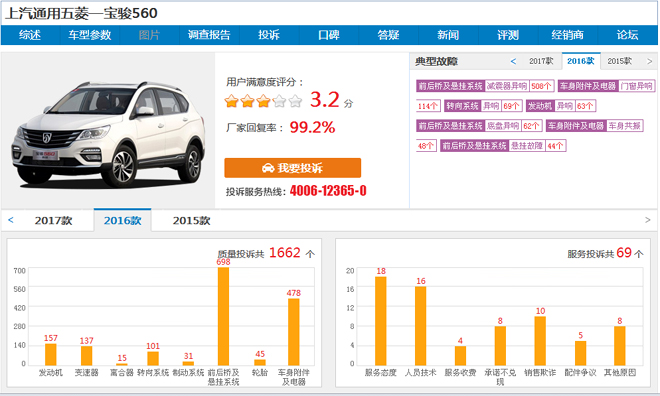The height and width of the screenshot is (396, 660).
Task: Click the left arrow of the lower year tabs
Action: point(11,220)
